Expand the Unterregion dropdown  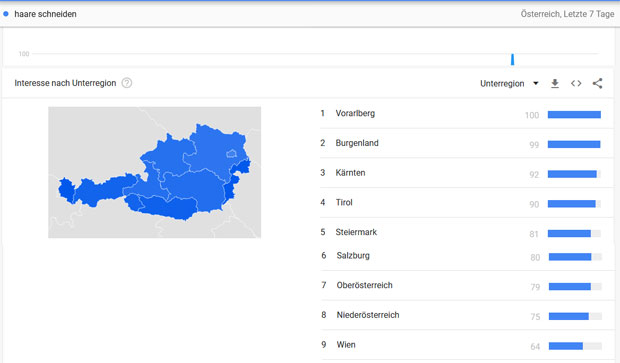[509, 83]
